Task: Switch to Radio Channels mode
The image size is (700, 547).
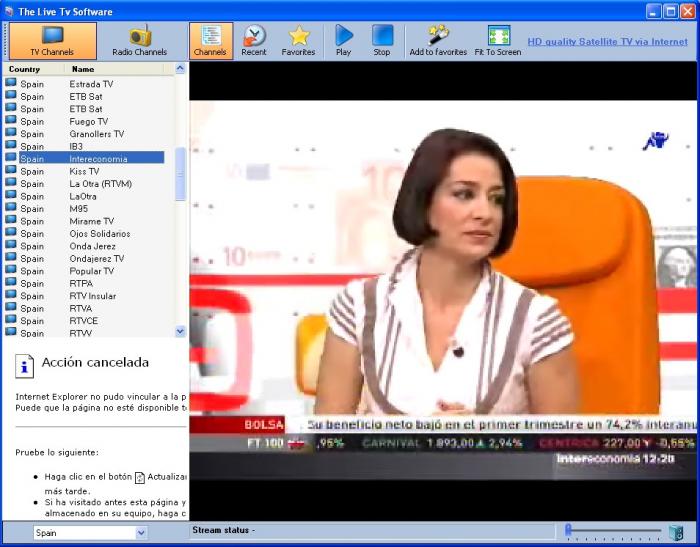Action: pyautogui.click(x=139, y=41)
